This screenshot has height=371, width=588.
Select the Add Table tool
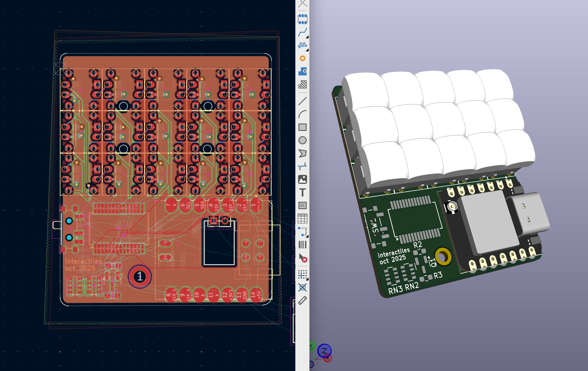click(302, 219)
